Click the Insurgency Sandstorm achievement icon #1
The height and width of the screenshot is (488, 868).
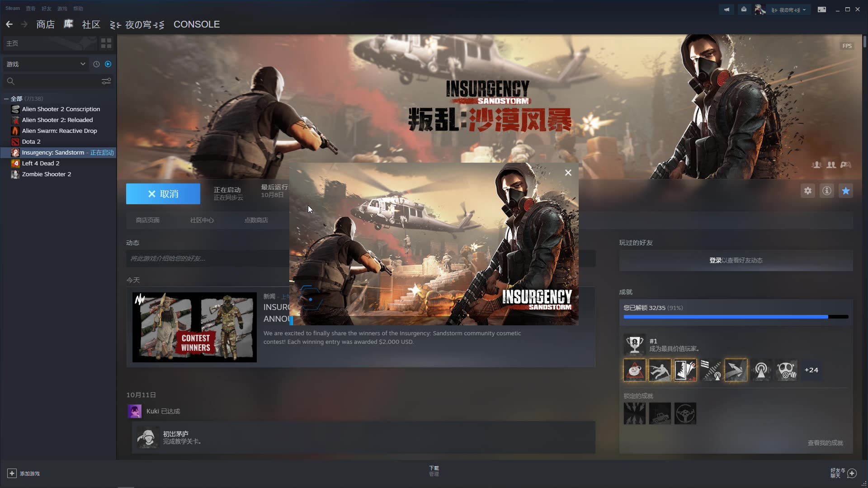tap(634, 342)
